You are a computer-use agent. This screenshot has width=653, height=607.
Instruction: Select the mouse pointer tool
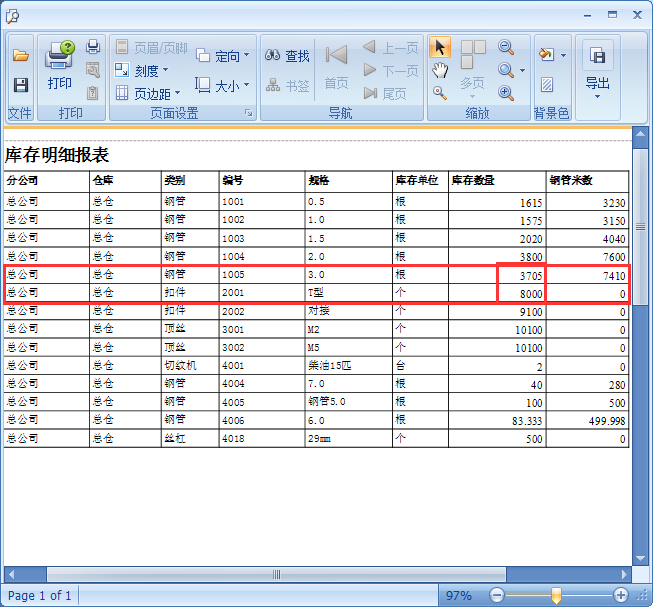pos(440,47)
